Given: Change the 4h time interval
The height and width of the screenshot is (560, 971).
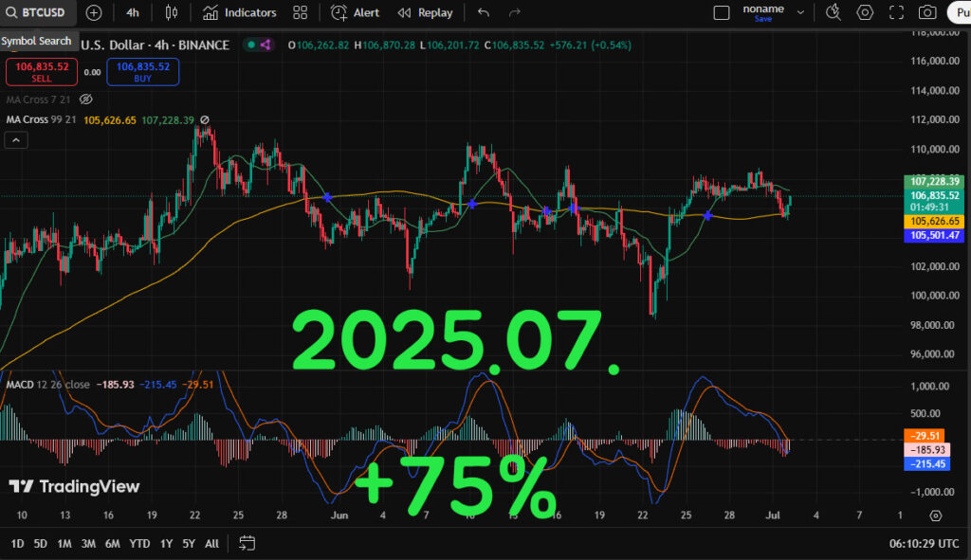Looking at the screenshot, I should pos(133,12).
